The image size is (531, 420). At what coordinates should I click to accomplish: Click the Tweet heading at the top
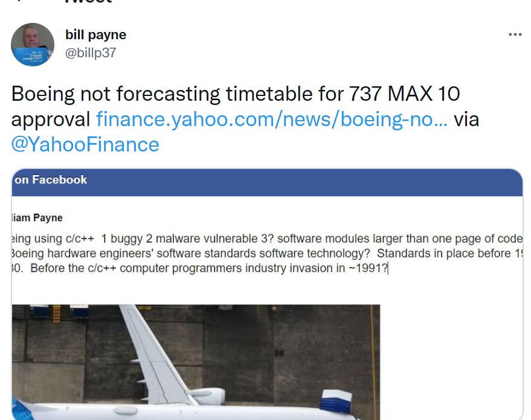(x=88, y=1)
